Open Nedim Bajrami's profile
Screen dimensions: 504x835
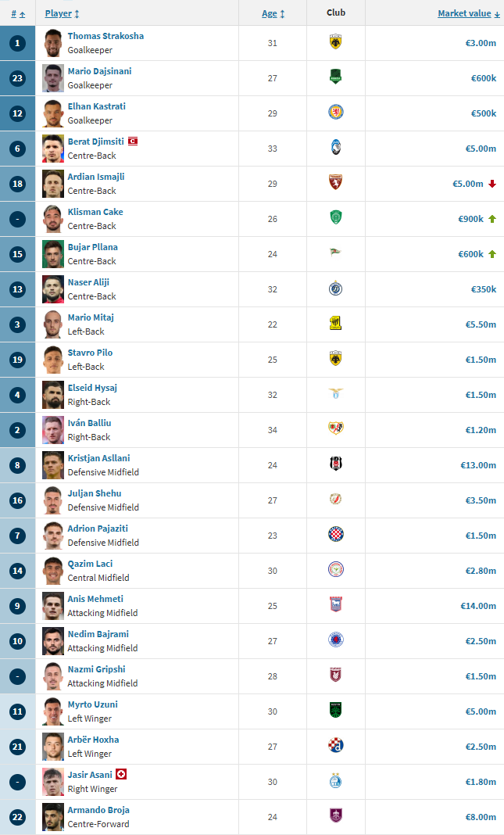click(98, 634)
